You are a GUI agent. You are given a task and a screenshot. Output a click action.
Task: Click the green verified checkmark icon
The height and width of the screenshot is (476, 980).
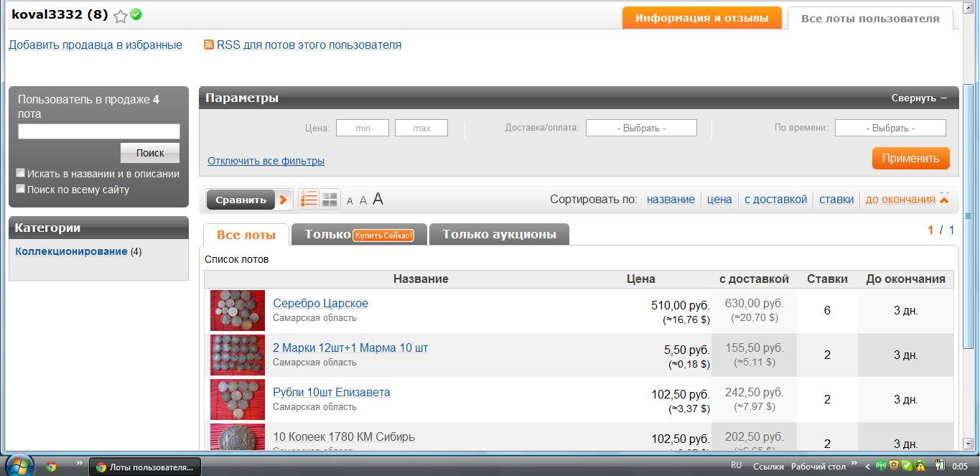pos(136,14)
